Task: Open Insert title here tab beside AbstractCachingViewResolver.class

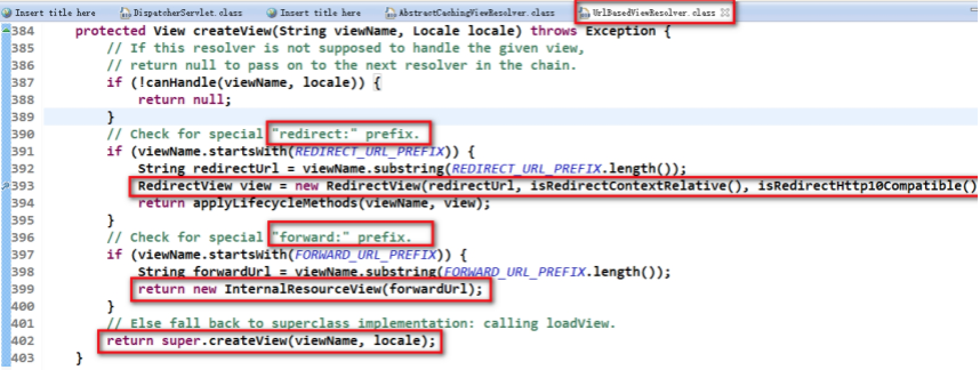Action: pyautogui.click(x=314, y=12)
